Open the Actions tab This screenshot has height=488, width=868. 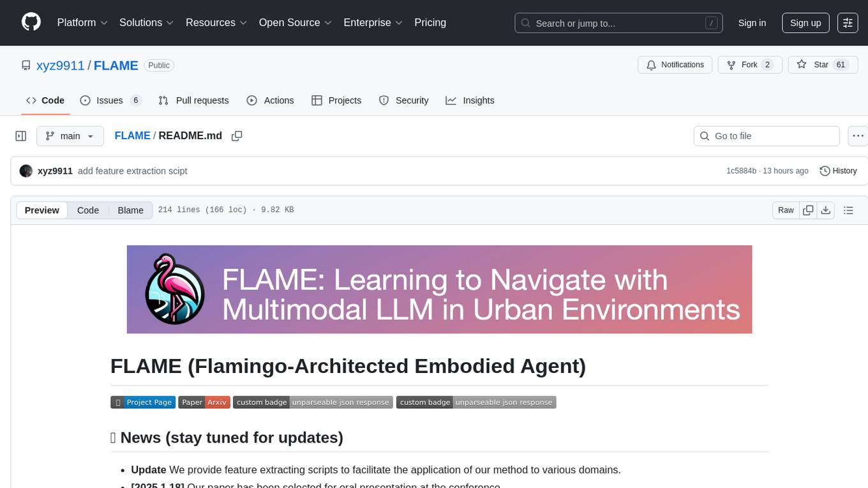click(270, 100)
